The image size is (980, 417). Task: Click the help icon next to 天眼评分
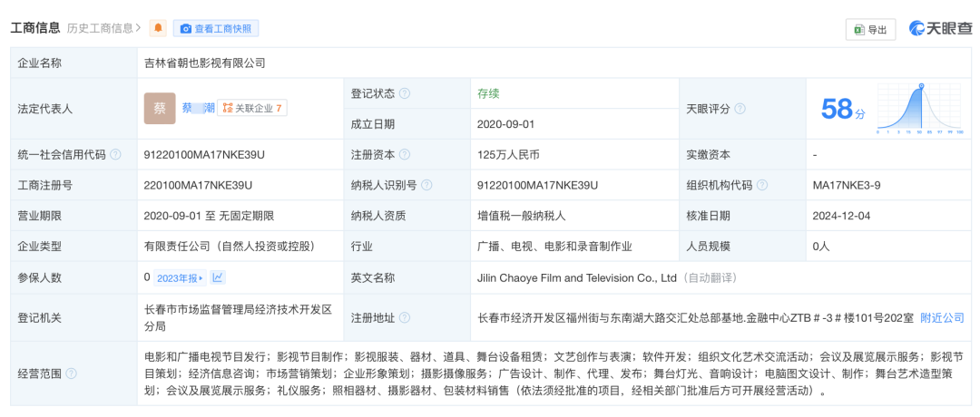[740, 109]
